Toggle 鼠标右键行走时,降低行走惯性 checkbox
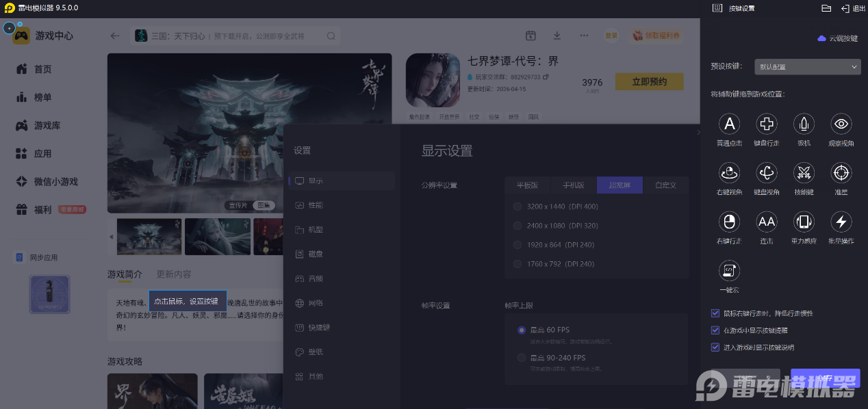The height and width of the screenshot is (409, 868). [715, 313]
